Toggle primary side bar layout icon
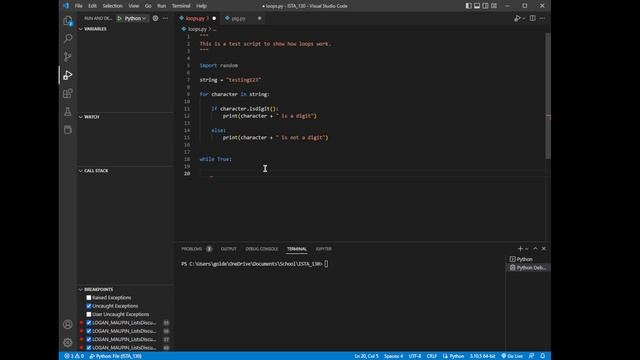Screen dimensions: 640x360 tap(468, 6)
